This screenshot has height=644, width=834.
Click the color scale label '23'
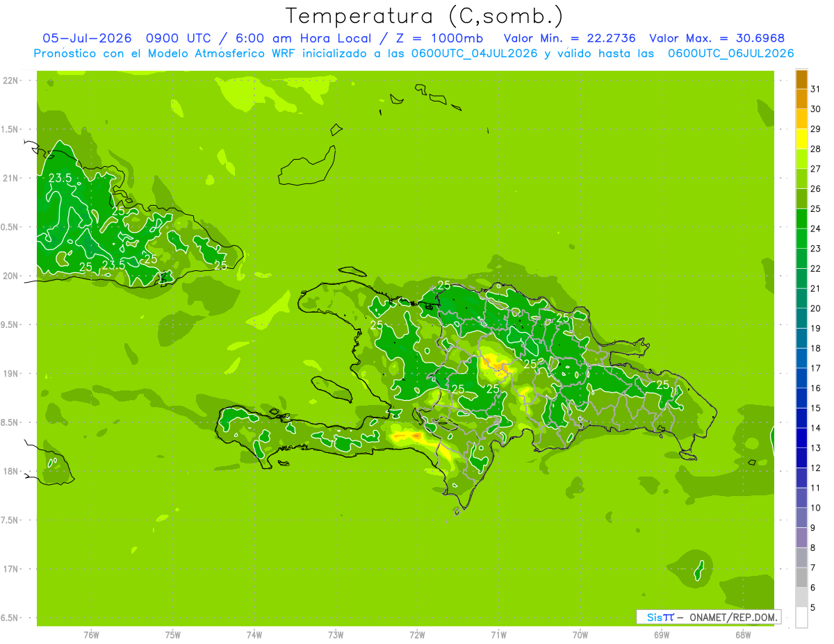[x=815, y=249]
